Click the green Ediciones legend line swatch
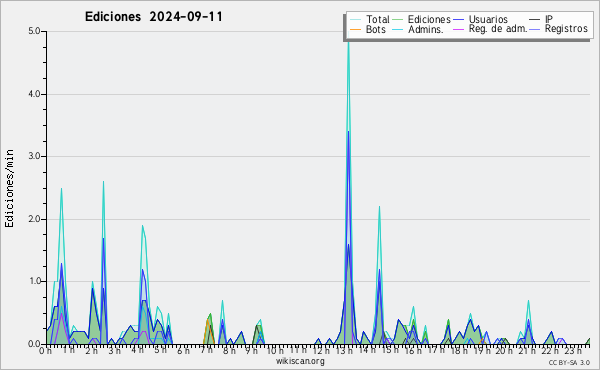This screenshot has width=600, height=370. 398,19
